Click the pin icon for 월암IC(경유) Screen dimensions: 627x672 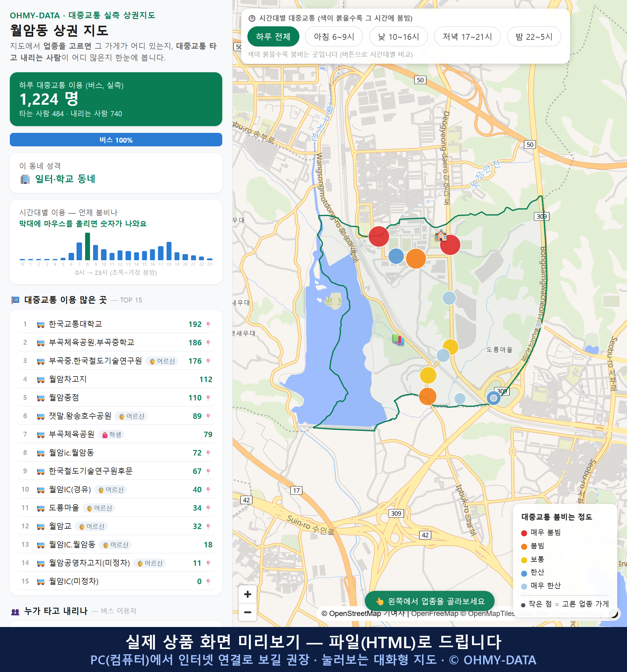coord(208,490)
